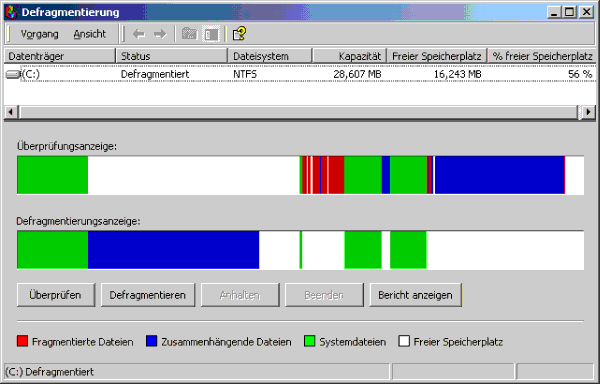The height and width of the screenshot is (384, 600).
Task: Click the Überprüfungsanzeige: label
Action: tap(67, 146)
